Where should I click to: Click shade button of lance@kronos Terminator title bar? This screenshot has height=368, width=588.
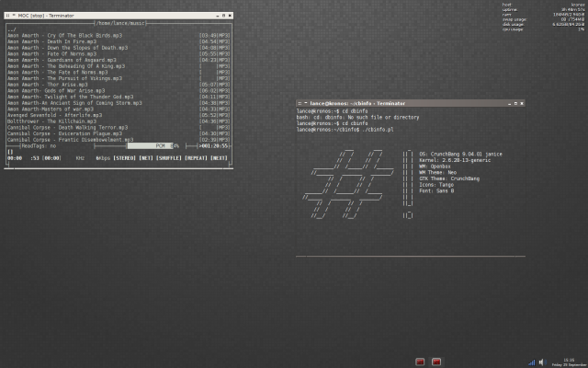[306, 103]
